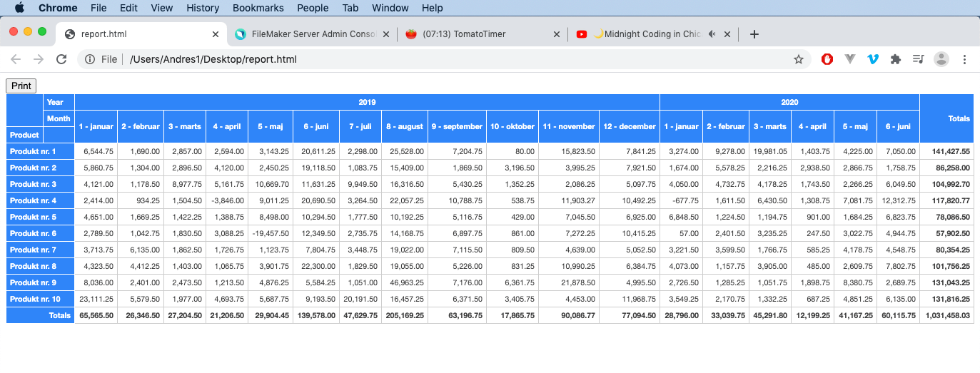
Task: Select the Produkt nr. 4 row label
Action: [41, 200]
